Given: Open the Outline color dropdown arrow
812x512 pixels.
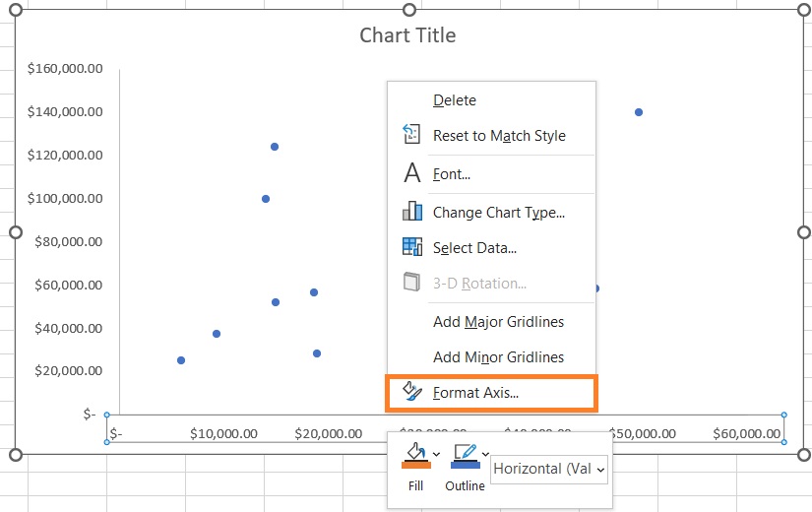Looking at the screenshot, I should (x=485, y=455).
